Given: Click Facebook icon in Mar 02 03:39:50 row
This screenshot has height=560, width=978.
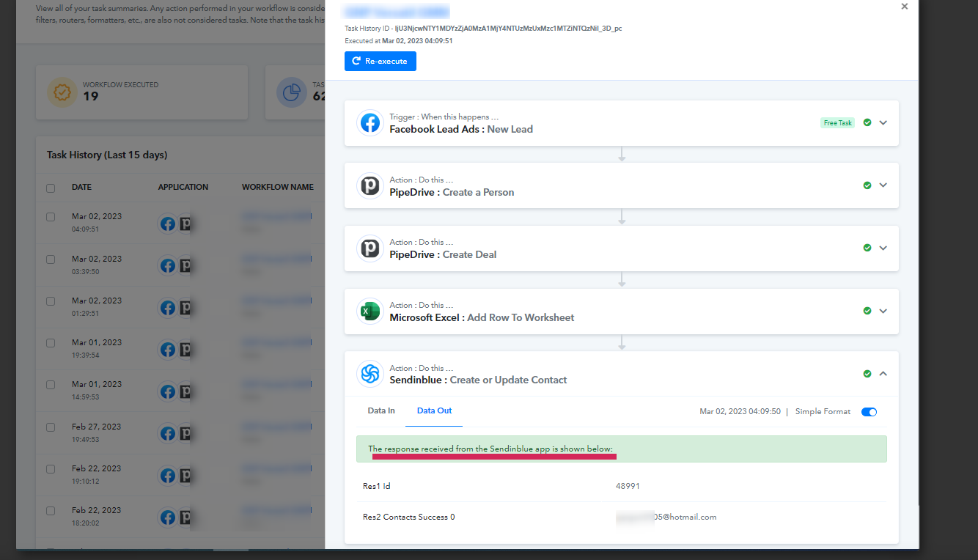Looking at the screenshot, I should tap(168, 266).
